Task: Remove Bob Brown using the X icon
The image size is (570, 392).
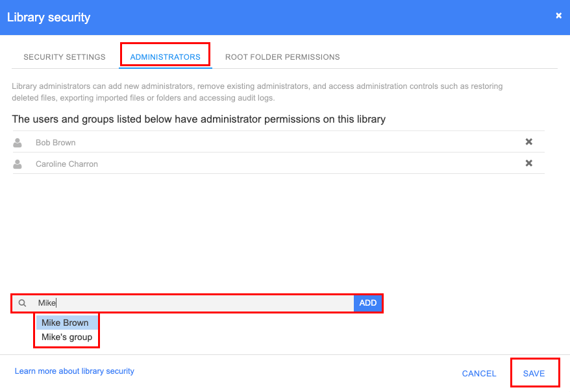Action: coord(528,141)
